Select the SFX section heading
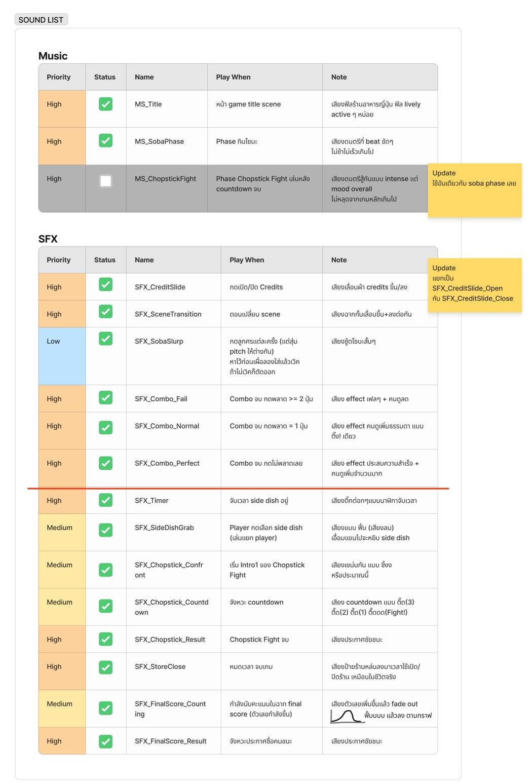This screenshot has width=532, height=783. 48,239
